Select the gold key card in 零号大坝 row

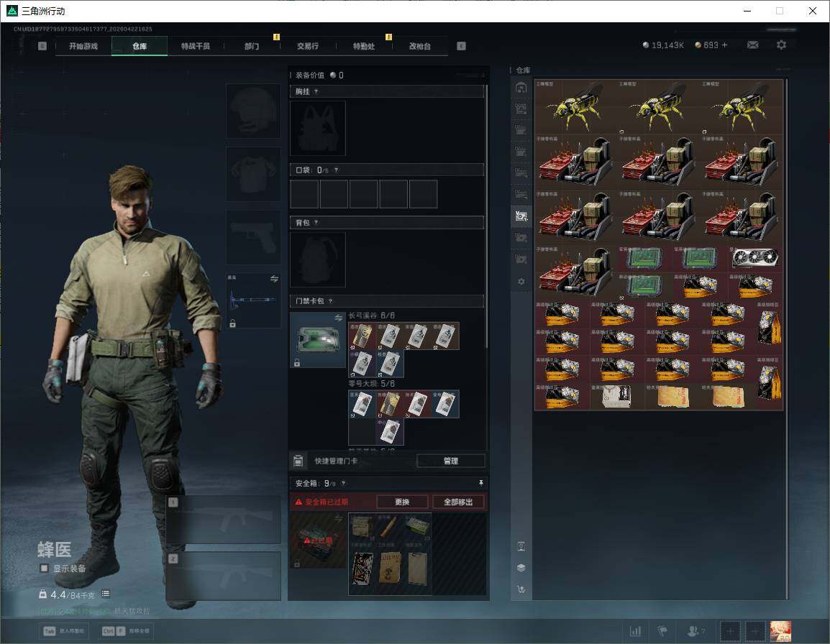(390, 404)
